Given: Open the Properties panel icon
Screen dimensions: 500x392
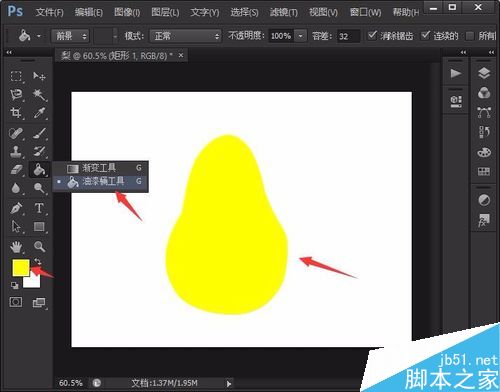Looking at the screenshot, I should pyautogui.click(x=456, y=101).
